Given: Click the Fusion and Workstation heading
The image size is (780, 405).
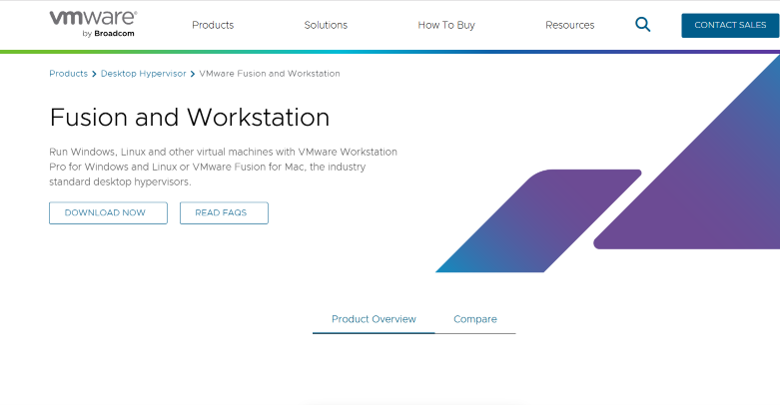Looking at the screenshot, I should [190, 117].
